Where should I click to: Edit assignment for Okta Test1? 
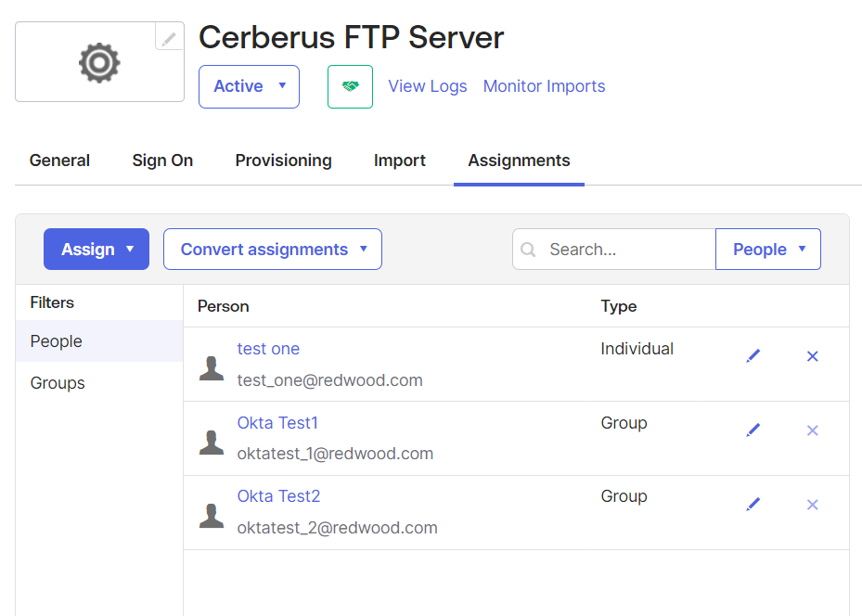tap(753, 430)
